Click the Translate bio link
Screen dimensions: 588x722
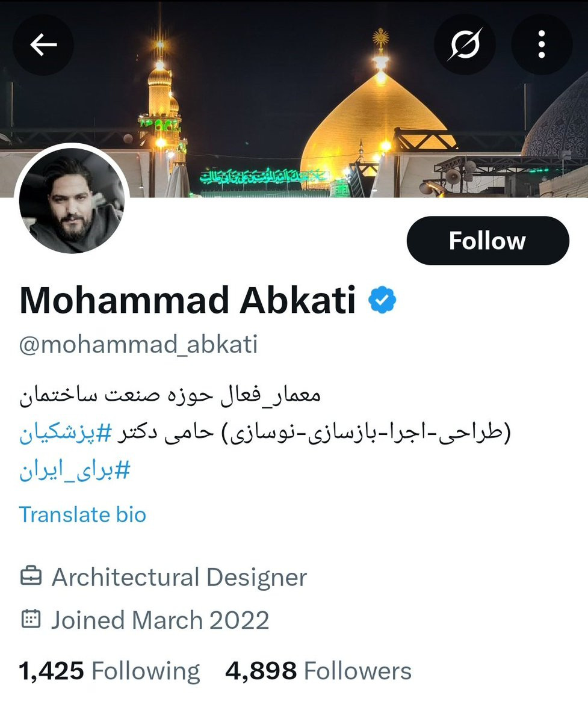click(x=82, y=514)
